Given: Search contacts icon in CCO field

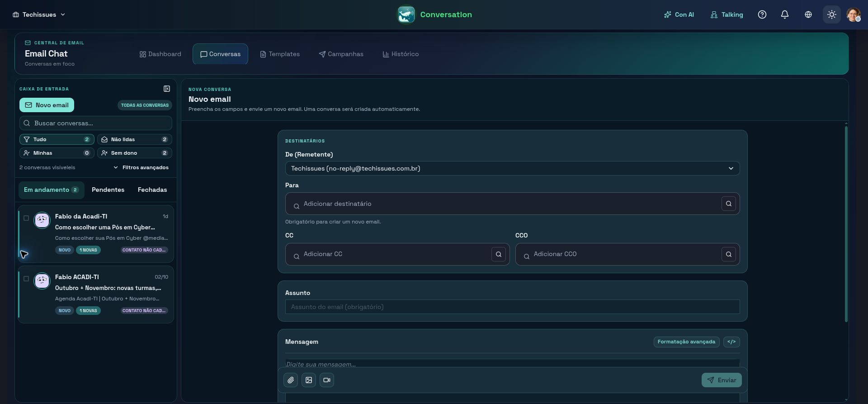Looking at the screenshot, I should click(729, 254).
